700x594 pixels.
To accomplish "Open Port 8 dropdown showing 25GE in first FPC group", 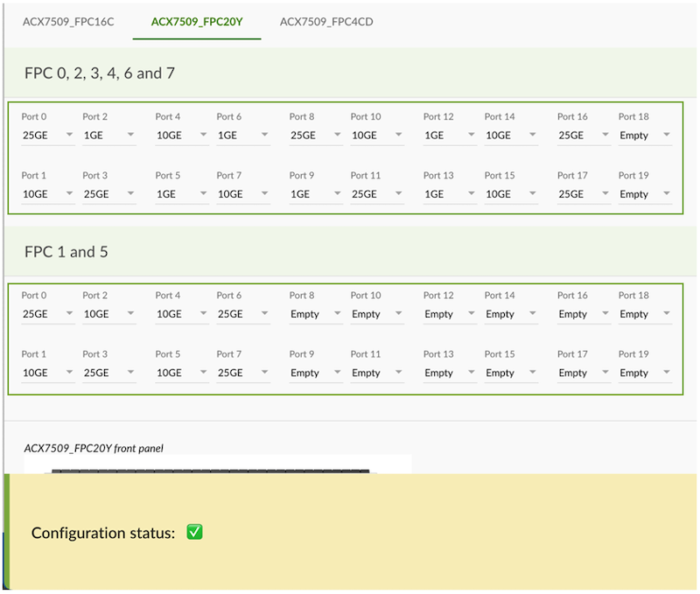I will point(316,136).
